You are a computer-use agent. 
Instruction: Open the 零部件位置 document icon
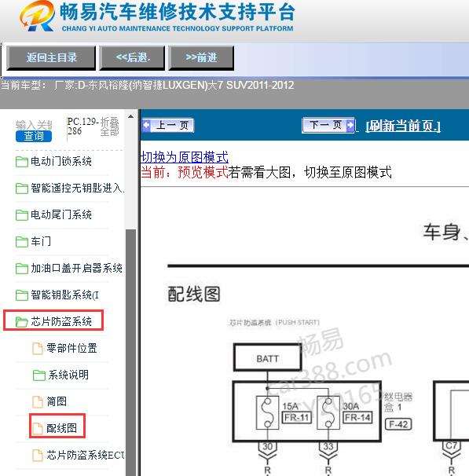pos(38,349)
